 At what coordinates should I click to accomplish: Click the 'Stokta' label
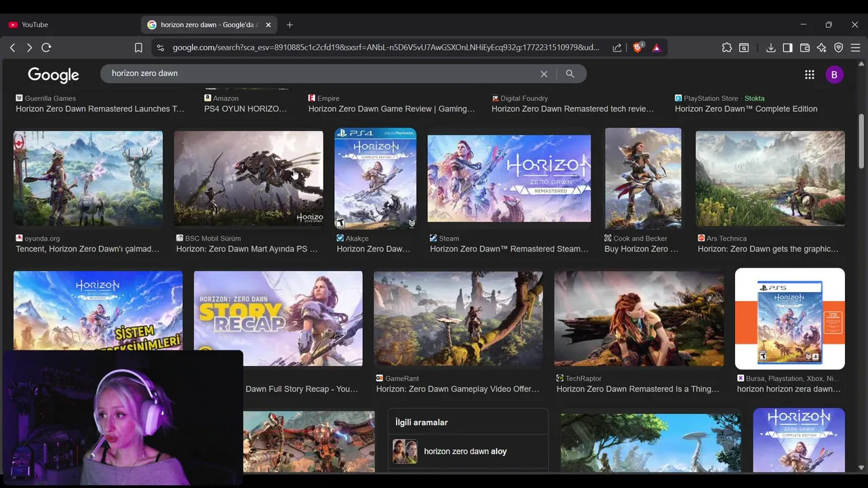coord(754,98)
